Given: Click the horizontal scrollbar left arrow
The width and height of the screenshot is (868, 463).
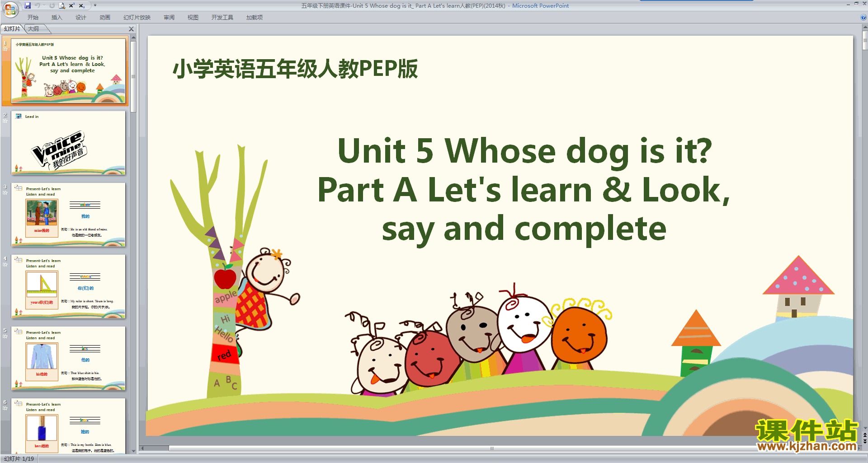Looking at the screenshot, I should click(142, 449).
